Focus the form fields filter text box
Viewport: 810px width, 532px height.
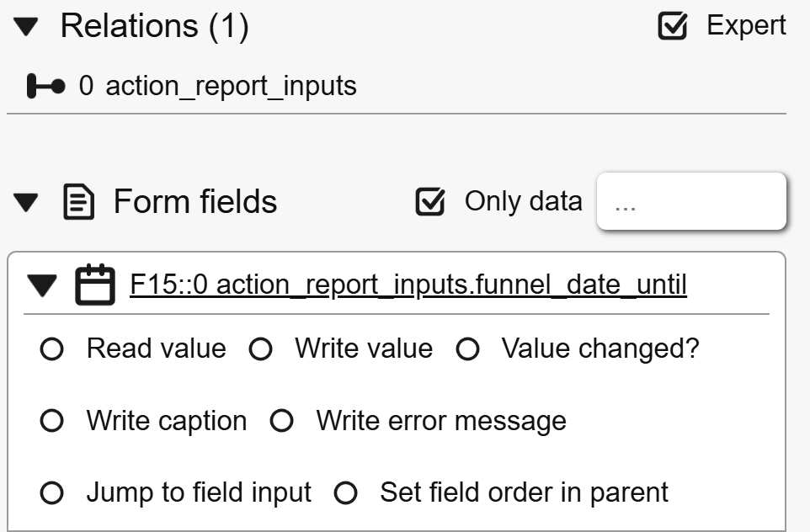690,202
